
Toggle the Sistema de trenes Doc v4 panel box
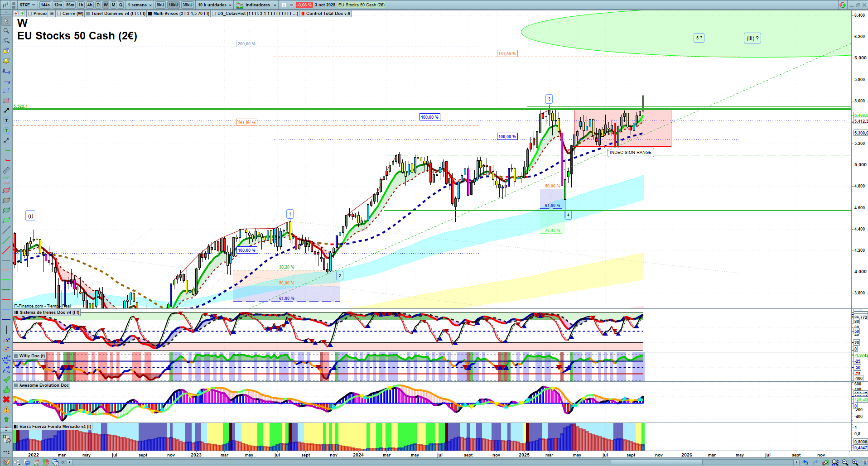click(x=16, y=312)
